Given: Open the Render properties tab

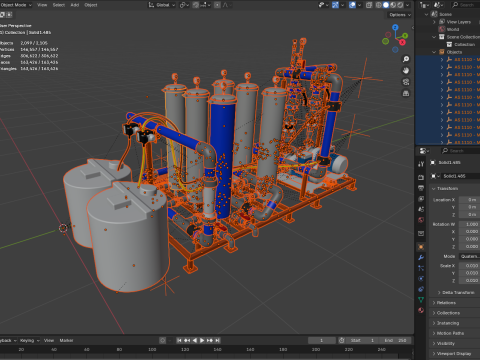Looking at the screenshot, I should [421, 177].
